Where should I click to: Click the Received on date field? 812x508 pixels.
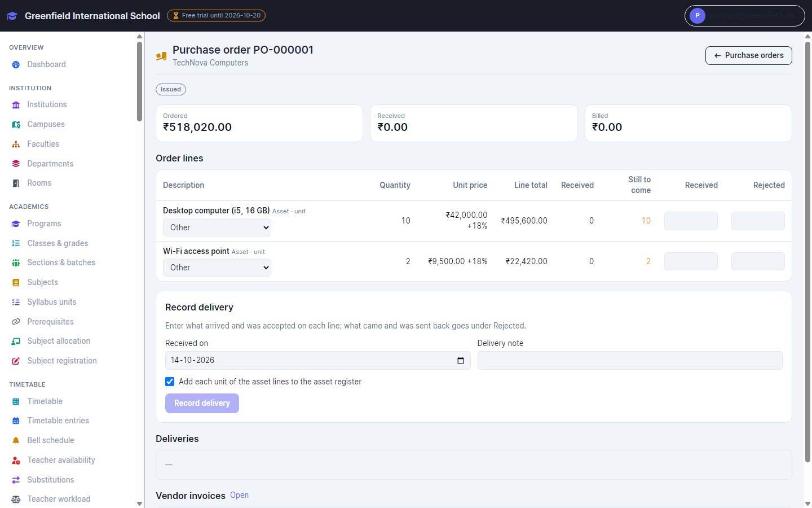(x=317, y=361)
